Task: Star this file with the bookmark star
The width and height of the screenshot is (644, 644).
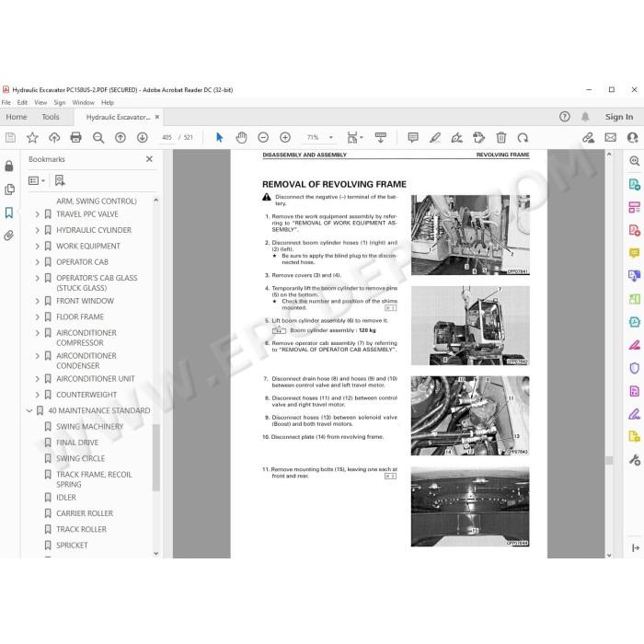Action: [x=32, y=138]
